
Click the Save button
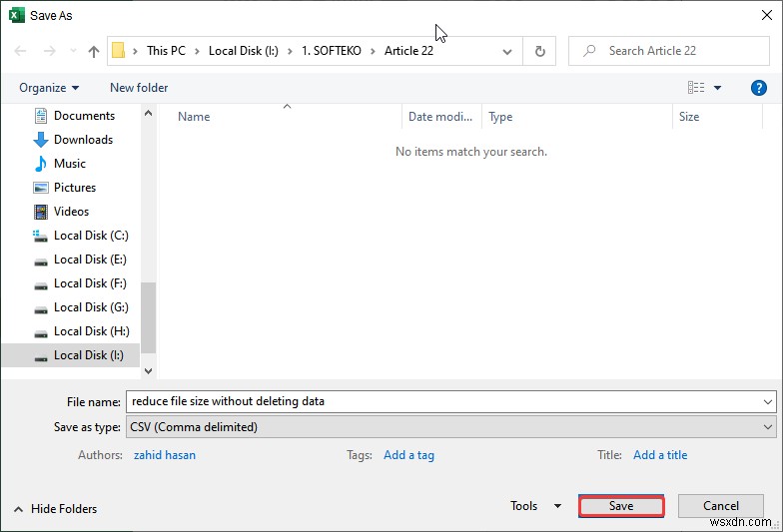[x=621, y=506]
